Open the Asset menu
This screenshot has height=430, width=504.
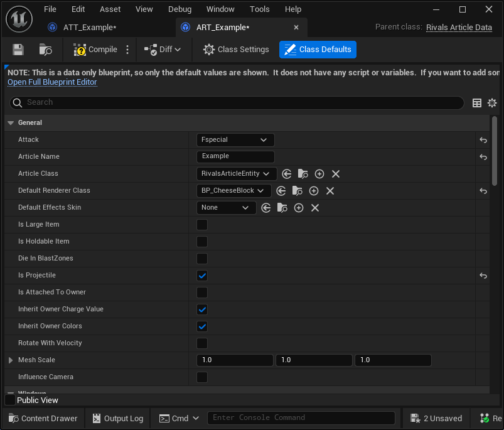(110, 9)
